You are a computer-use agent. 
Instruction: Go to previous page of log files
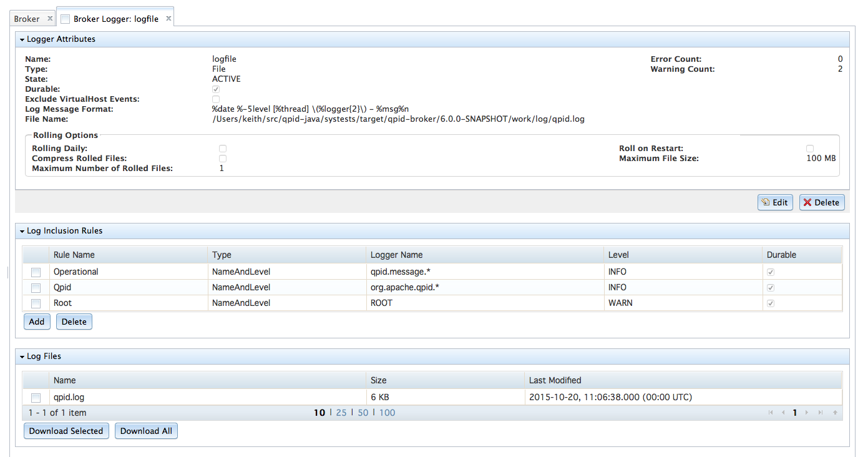[783, 413]
